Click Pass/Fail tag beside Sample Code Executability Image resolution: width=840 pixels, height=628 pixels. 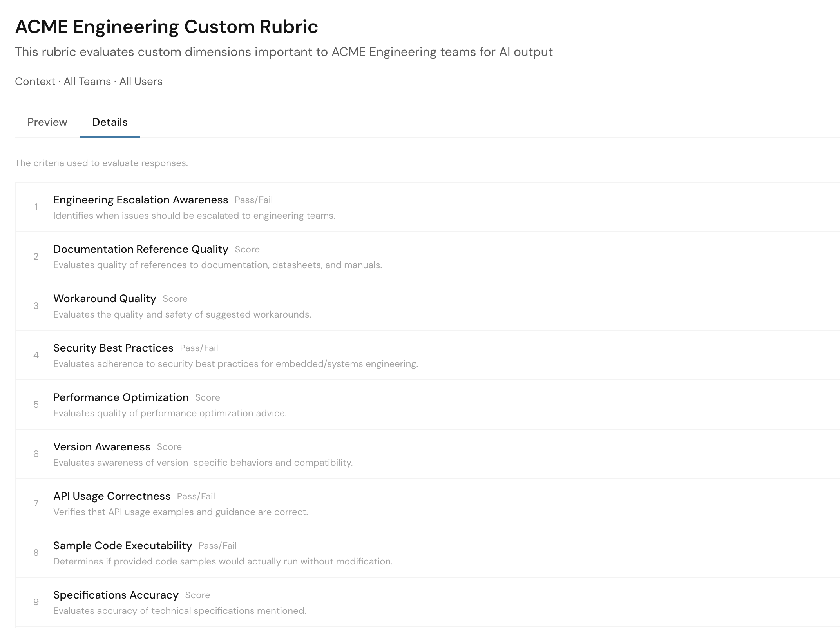coord(217,546)
